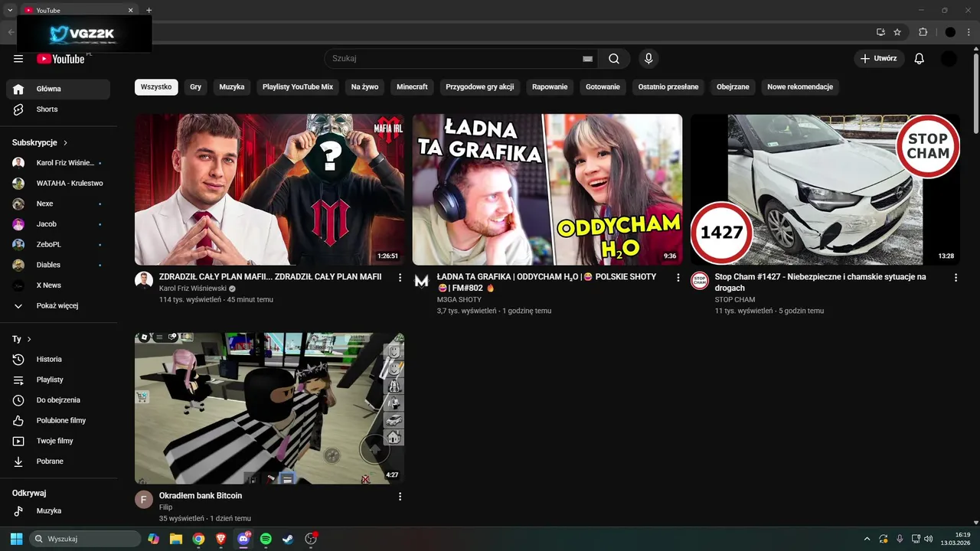Viewport: 980px width, 551px height.
Task: Select the Wszystko filter chip
Action: (156, 87)
